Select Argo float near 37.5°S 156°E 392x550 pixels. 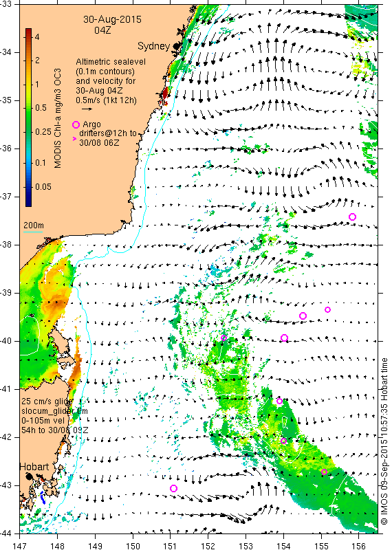tap(352, 217)
